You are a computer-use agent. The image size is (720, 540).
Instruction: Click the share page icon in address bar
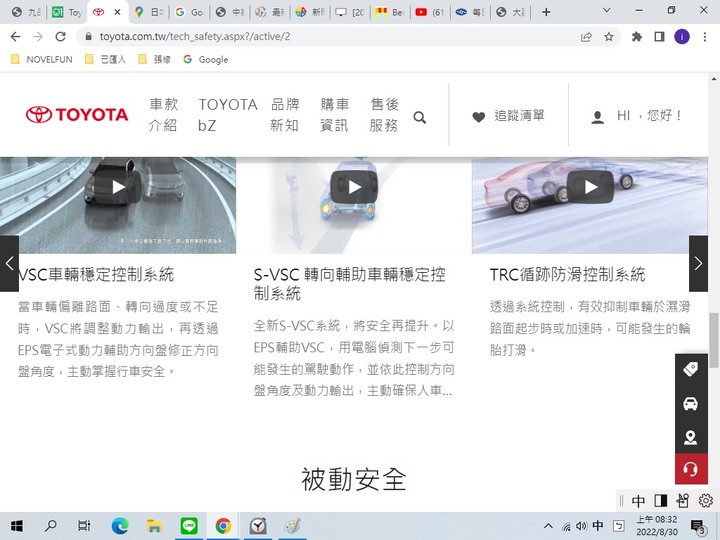click(x=586, y=37)
